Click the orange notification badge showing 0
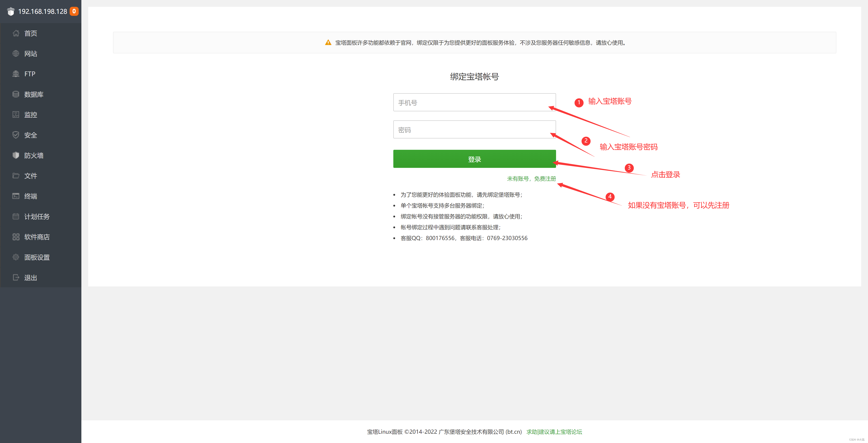This screenshot has width=868, height=443. (74, 11)
